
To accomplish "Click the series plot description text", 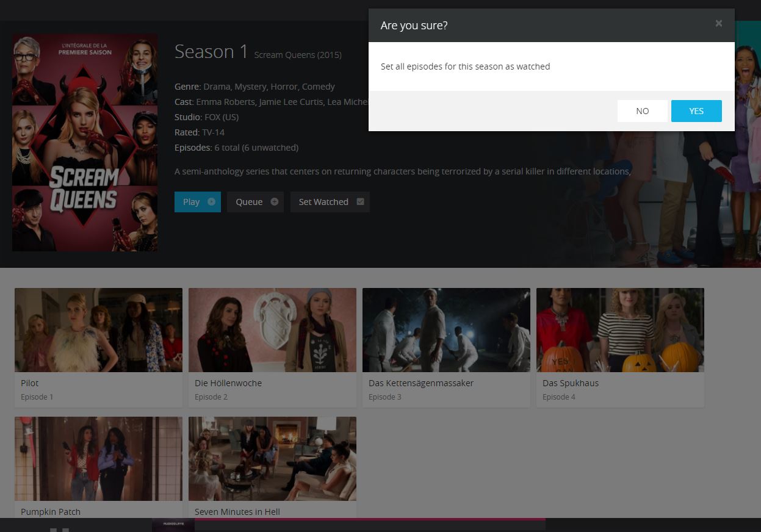I will 403,171.
